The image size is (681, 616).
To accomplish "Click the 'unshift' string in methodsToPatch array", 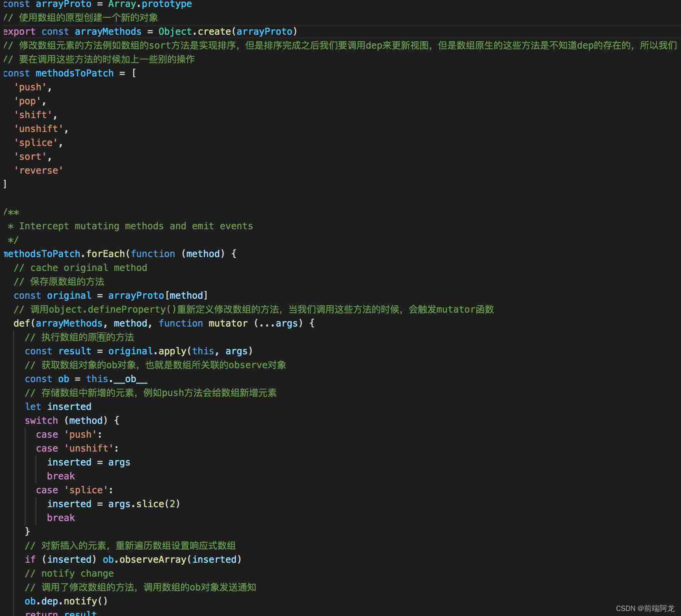I will point(39,129).
